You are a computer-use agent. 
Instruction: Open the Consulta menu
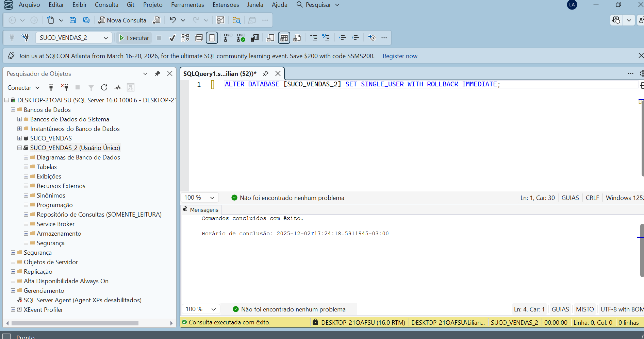click(106, 5)
